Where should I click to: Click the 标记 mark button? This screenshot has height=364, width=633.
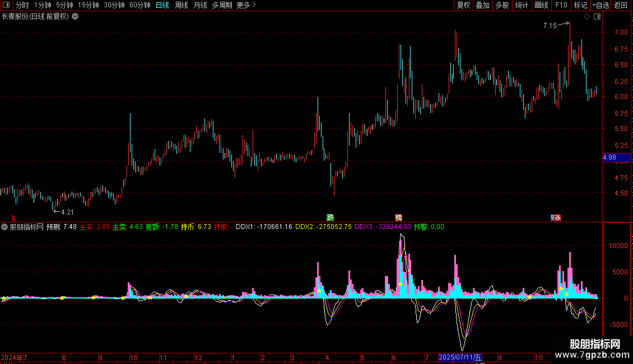tap(580, 5)
